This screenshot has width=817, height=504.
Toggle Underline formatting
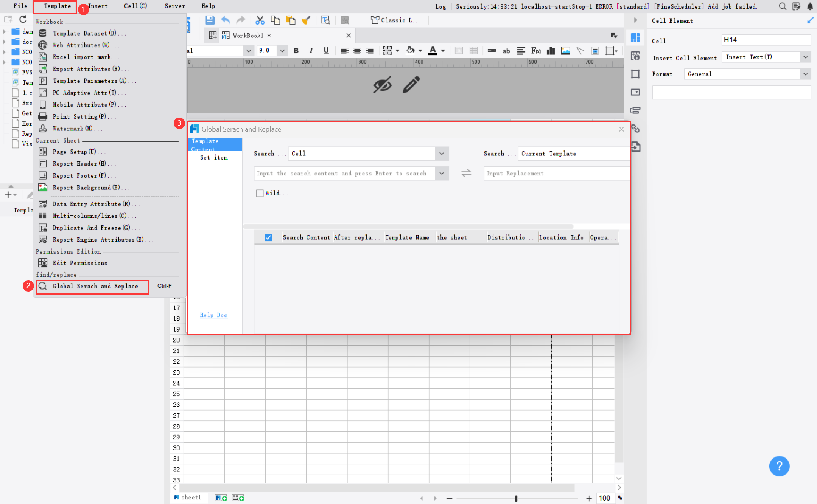(326, 51)
